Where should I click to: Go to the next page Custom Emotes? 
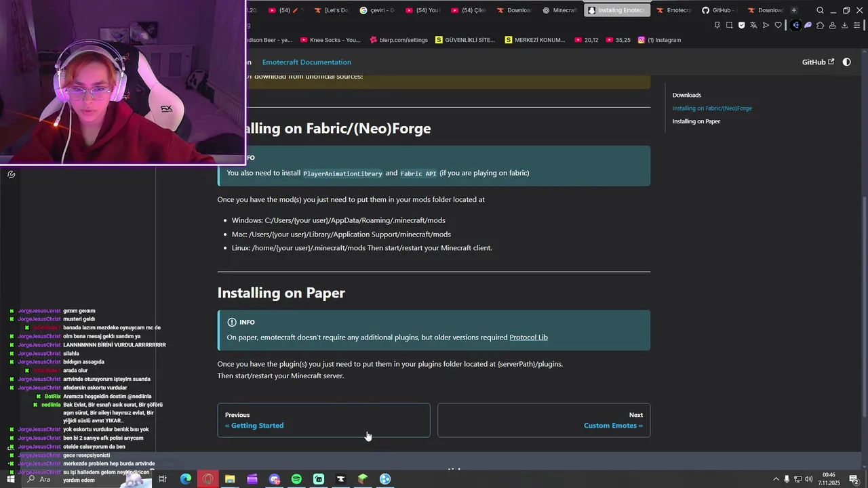tap(544, 420)
